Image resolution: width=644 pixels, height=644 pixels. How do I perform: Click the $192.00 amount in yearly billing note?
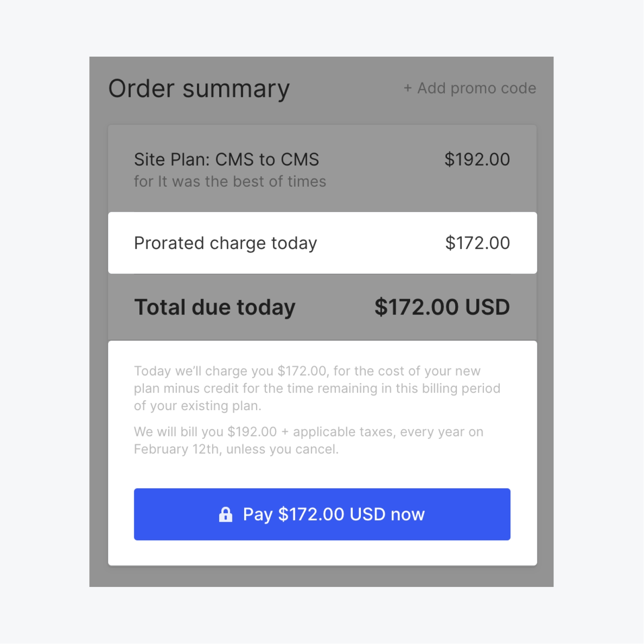(x=252, y=432)
